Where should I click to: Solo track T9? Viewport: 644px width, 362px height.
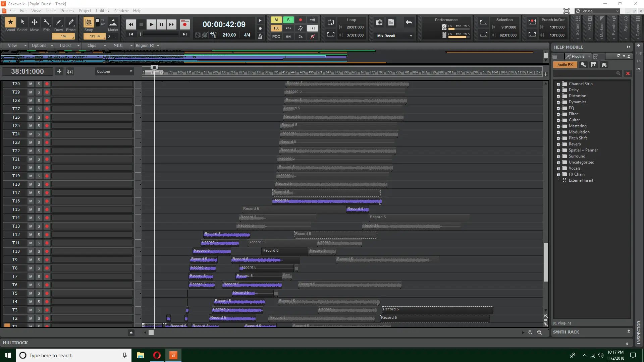point(39,260)
